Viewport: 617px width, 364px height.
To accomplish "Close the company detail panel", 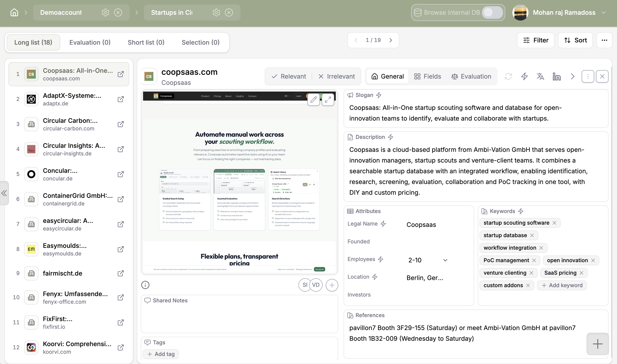I will (x=602, y=77).
